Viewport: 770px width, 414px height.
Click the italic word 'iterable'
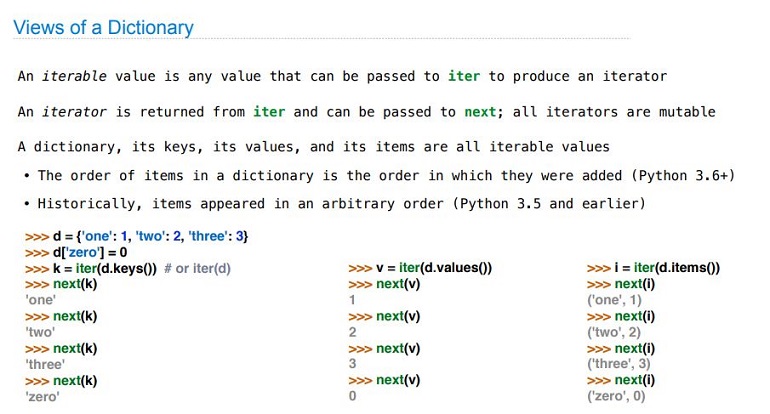(74, 76)
